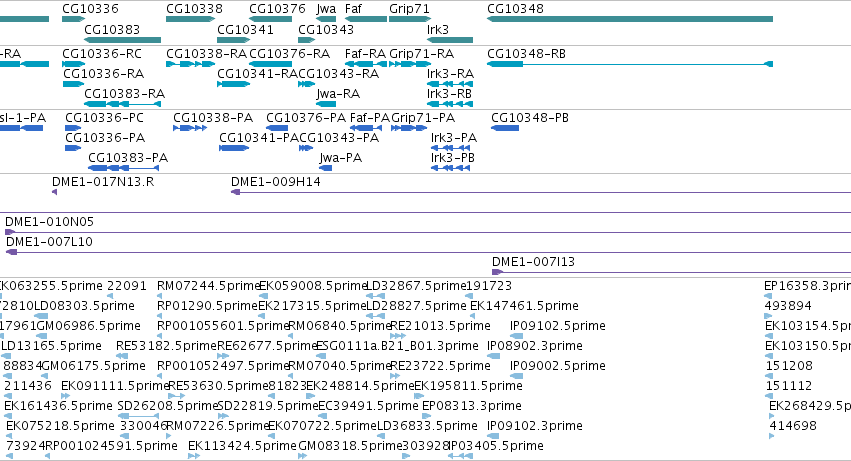Open EST EK147461.5prime
The width and height of the screenshot is (851, 461).
[524, 306]
